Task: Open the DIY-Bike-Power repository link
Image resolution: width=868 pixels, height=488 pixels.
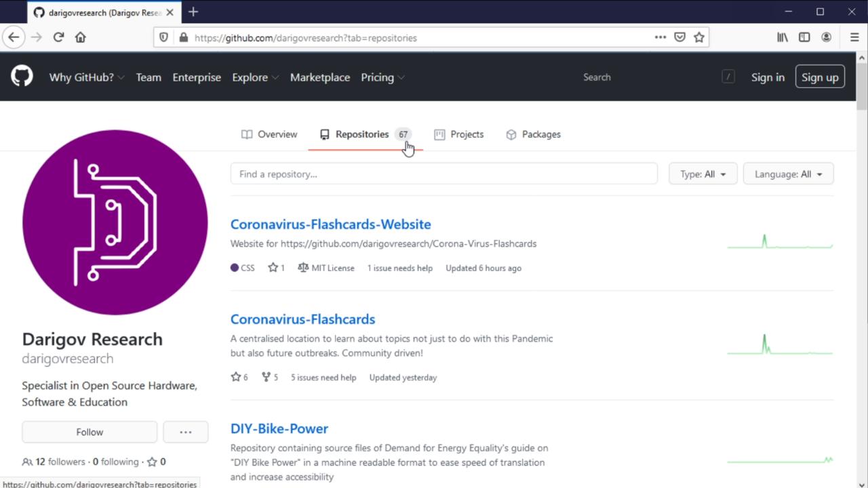Action: pyautogui.click(x=279, y=428)
